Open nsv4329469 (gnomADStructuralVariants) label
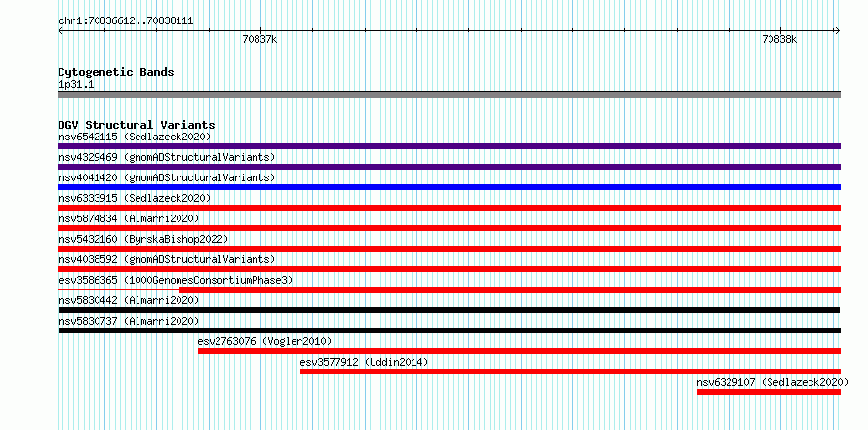Viewport: 868px width, 430px height. click(x=167, y=157)
